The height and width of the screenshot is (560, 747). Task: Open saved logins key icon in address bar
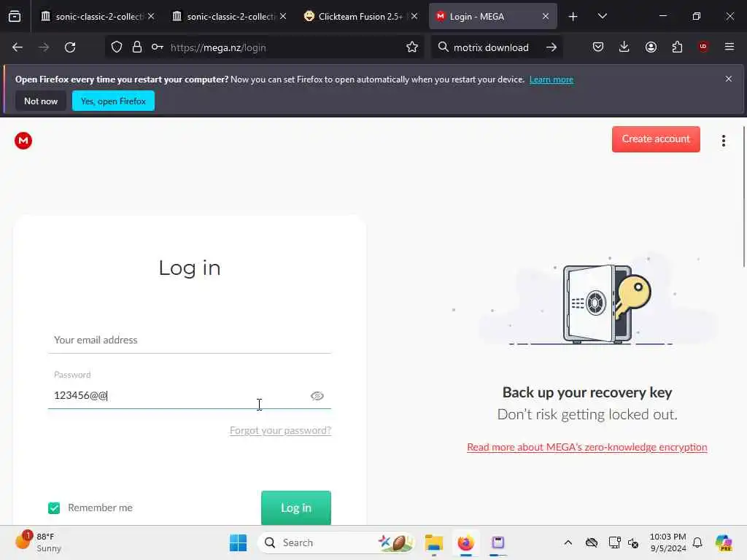[x=158, y=47]
